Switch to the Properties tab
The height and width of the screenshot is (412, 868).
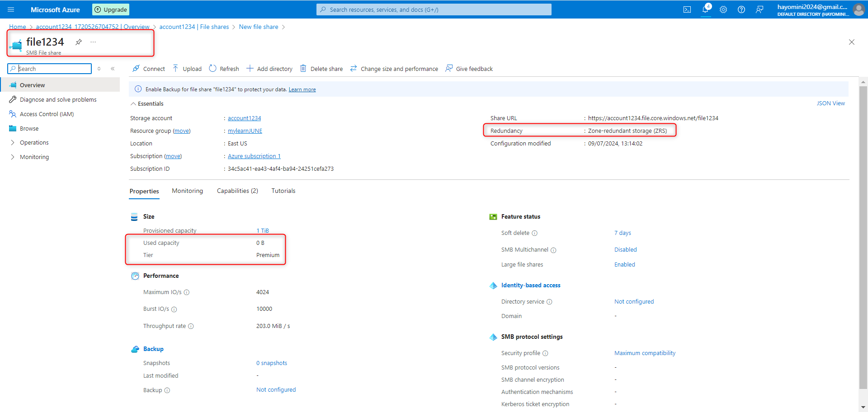tap(144, 191)
